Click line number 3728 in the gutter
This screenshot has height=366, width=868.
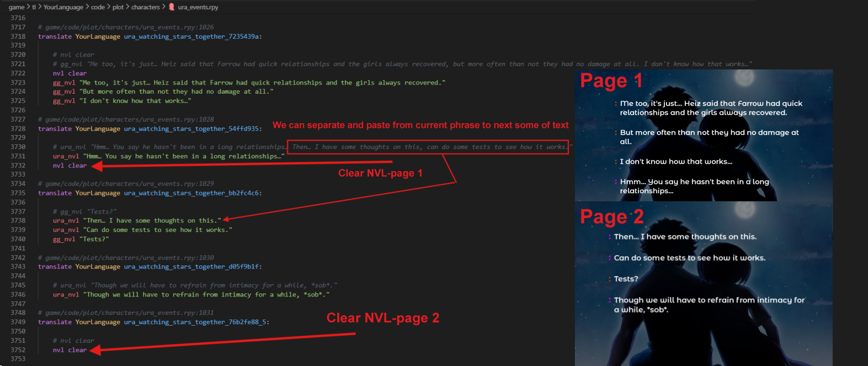coord(18,129)
